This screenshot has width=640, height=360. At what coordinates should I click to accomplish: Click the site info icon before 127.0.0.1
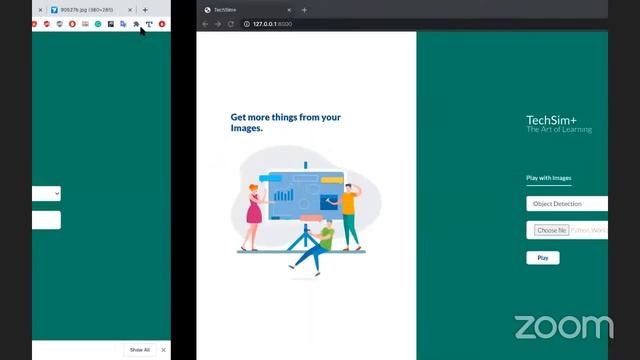[247, 24]
